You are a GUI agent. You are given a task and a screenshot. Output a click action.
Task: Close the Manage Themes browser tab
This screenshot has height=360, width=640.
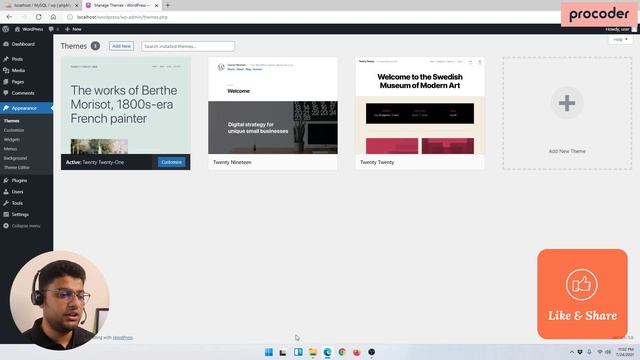click(156, 5)
